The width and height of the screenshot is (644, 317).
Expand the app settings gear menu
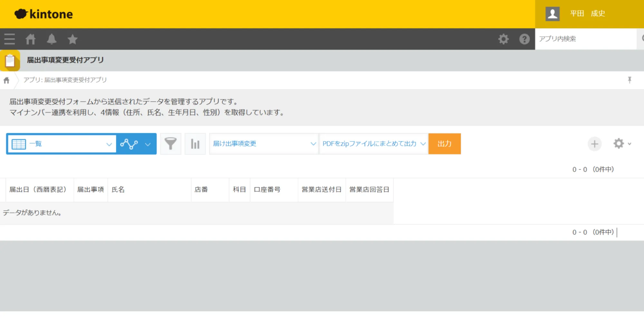pos(622,144)
